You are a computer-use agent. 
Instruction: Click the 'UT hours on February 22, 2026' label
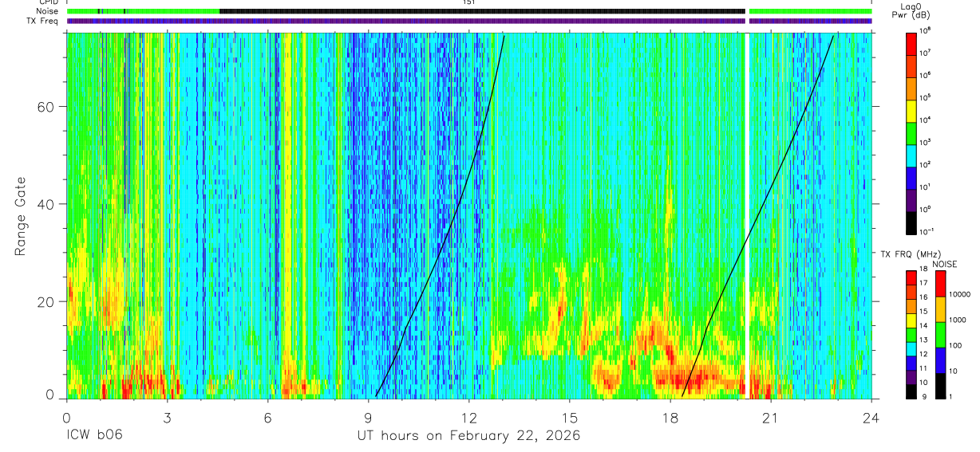coord(468,436)
